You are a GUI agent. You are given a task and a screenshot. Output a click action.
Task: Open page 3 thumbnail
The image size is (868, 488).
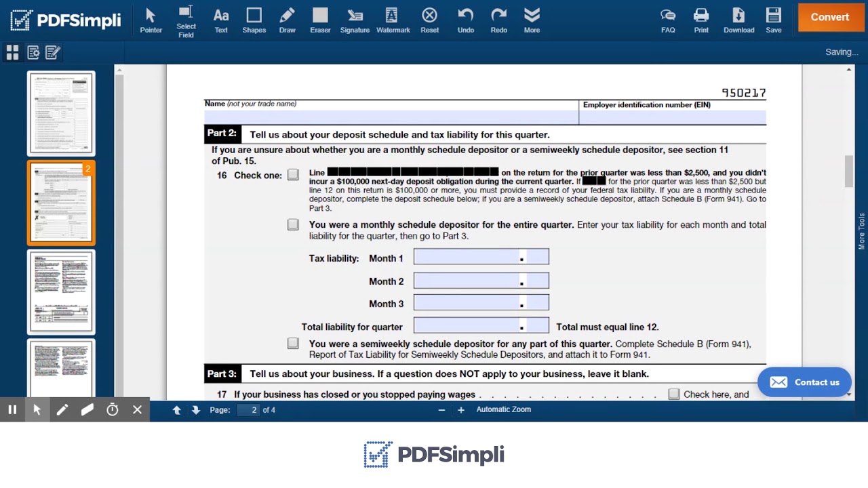click(x=61, y=292)
